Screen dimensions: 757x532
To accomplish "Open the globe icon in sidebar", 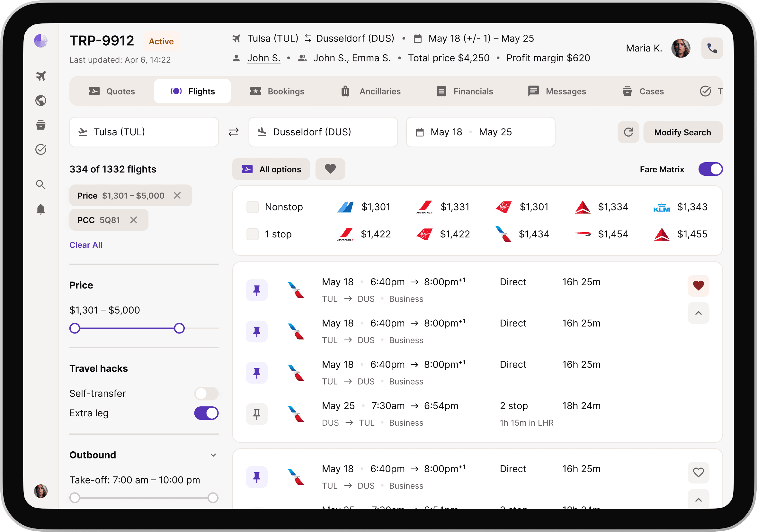I will point(41,101).
